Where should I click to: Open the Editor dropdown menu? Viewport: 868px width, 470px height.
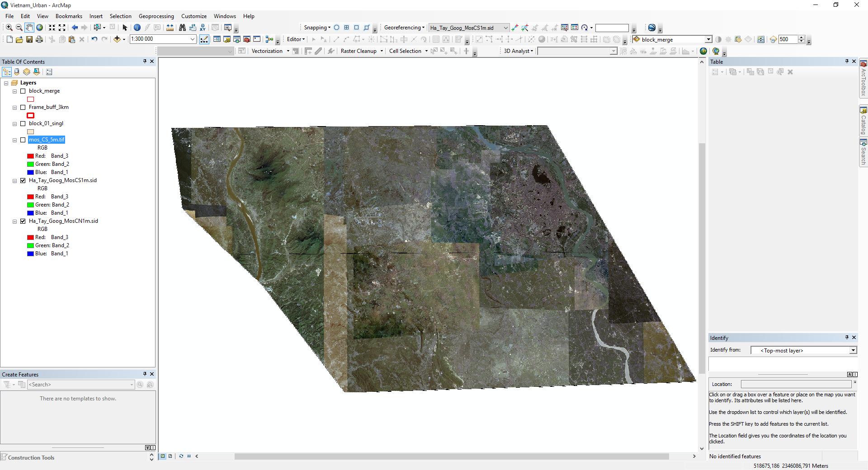click(x=296, y=39)
